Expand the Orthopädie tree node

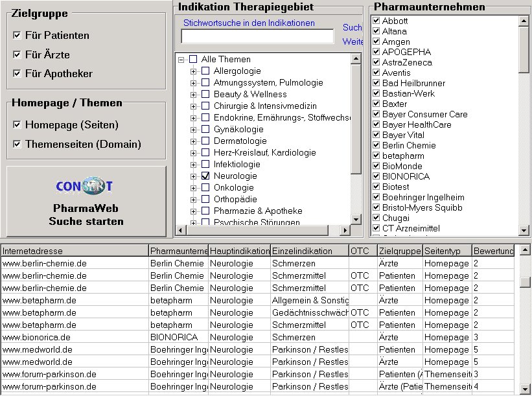[193, 200]
